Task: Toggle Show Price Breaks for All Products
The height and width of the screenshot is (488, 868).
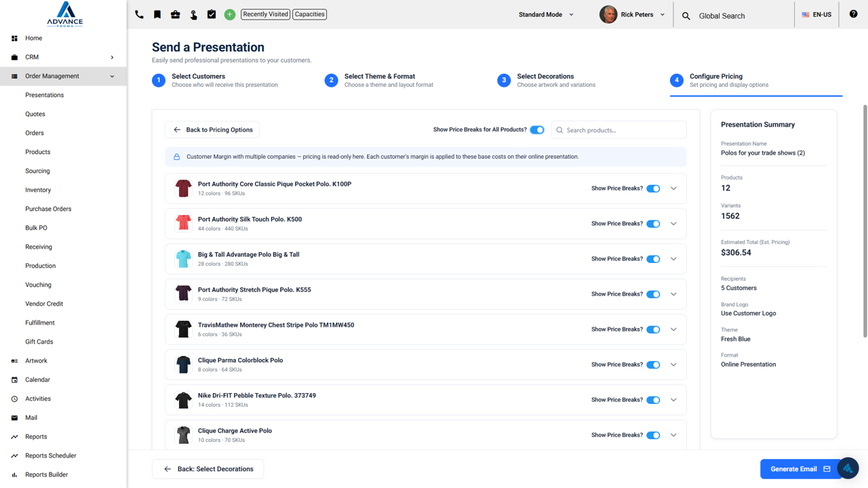Action: (537, 130)
